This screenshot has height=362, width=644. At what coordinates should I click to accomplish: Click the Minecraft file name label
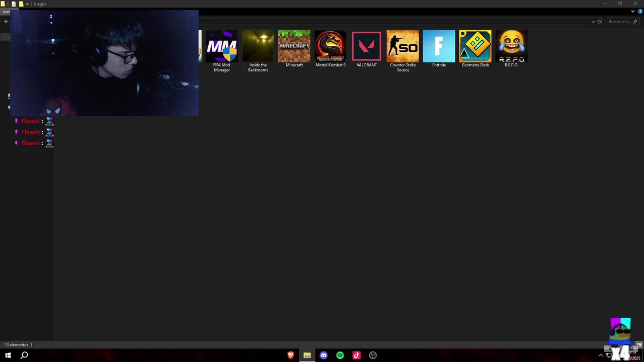(294, 65)
